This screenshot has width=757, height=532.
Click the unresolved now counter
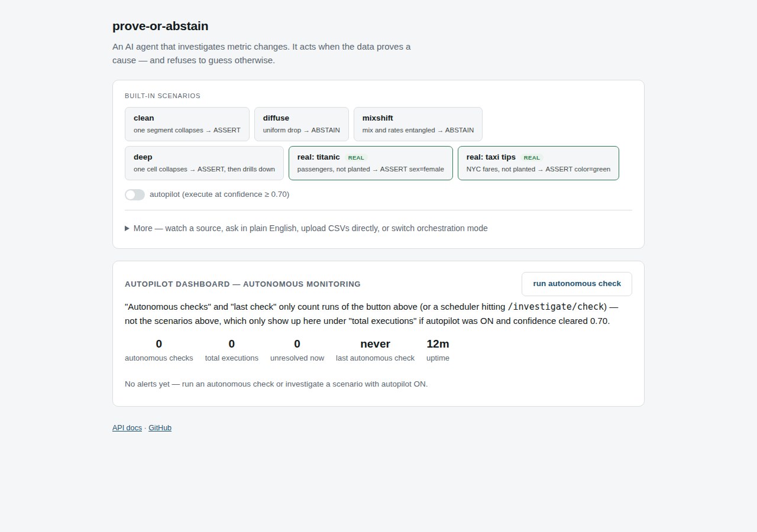point(297,350)
